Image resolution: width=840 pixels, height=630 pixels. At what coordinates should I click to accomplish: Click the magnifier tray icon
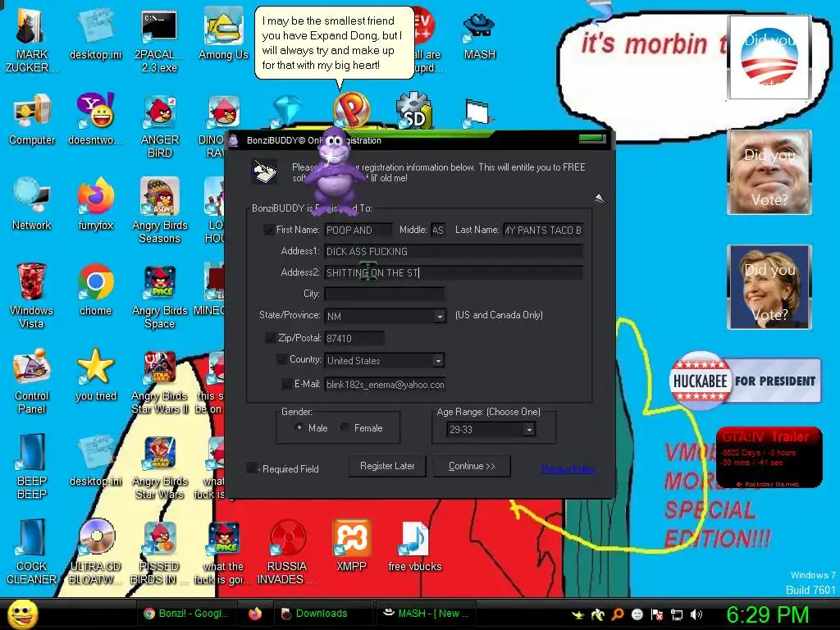coord(618,614)
